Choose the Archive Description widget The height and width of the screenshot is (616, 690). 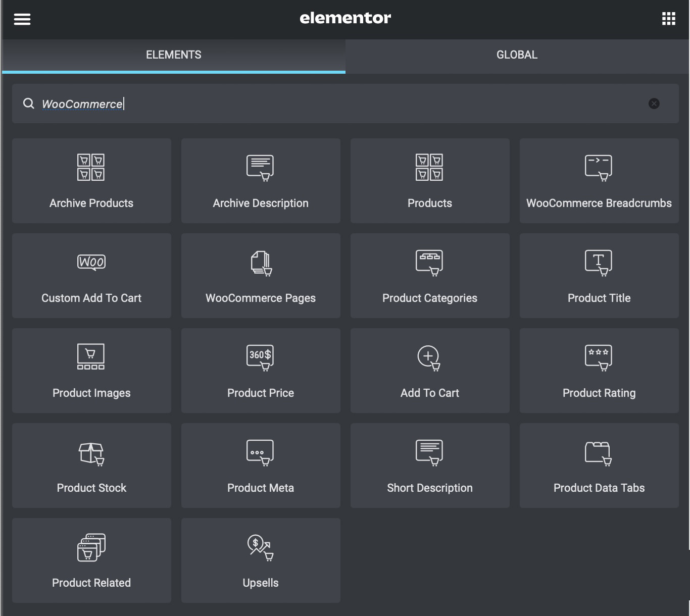[x=261, y=181]
